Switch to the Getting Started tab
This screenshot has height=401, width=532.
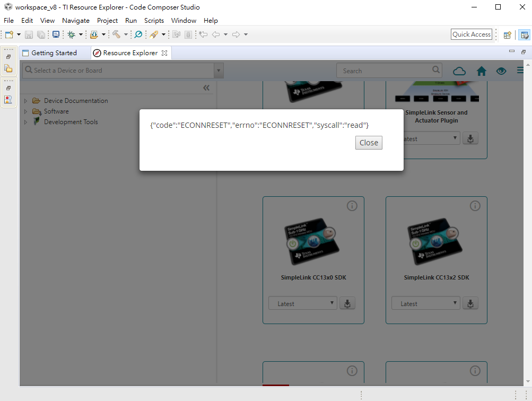coord(54,53)
